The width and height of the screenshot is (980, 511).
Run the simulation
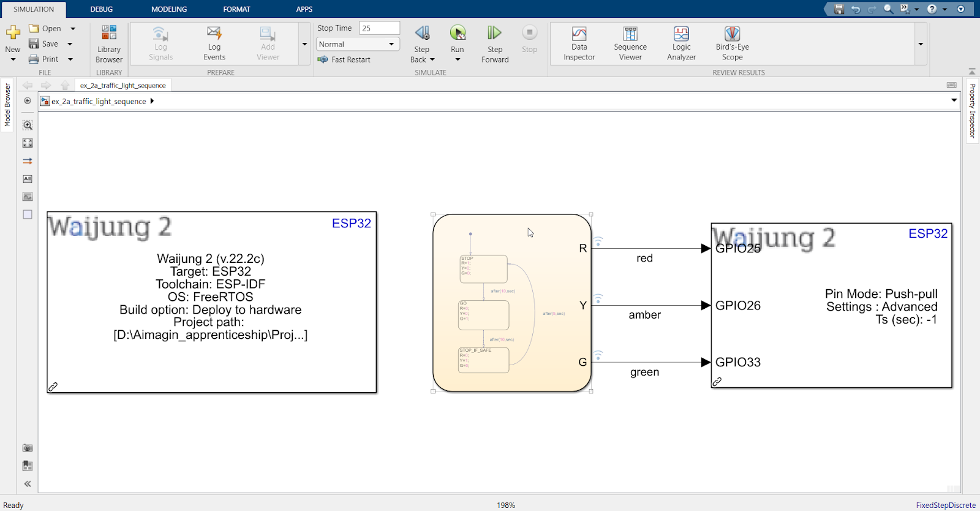[x=458, y=39]
